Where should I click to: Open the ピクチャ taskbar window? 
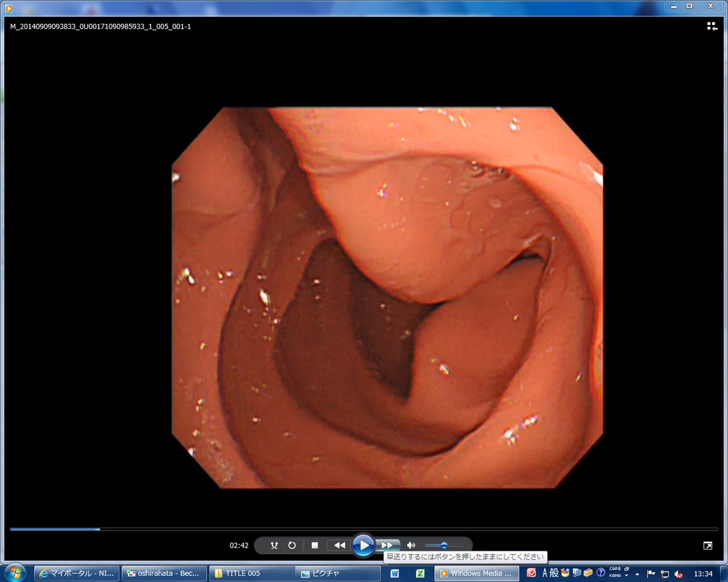click(x=339, y=573)
